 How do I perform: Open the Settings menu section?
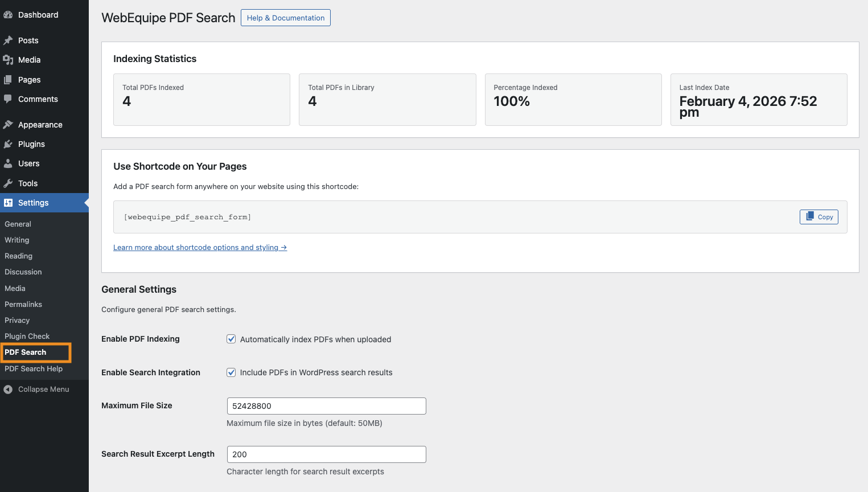[x=33, y=203]
